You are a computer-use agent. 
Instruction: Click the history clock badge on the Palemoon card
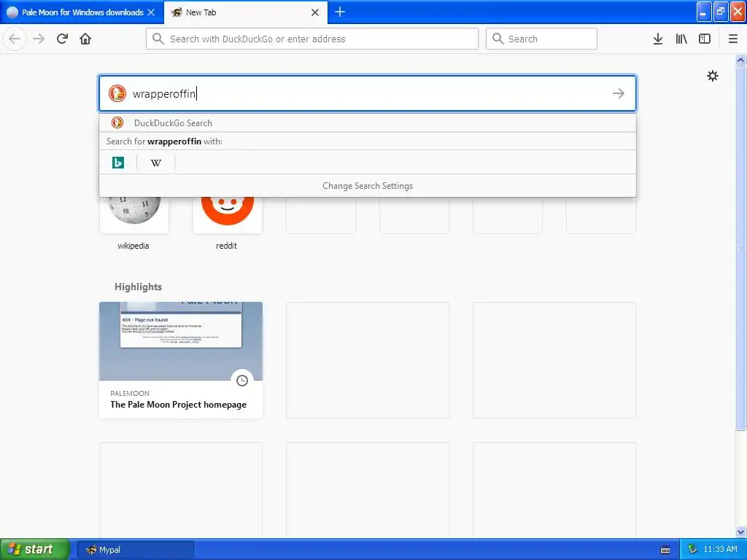[242, 381]
